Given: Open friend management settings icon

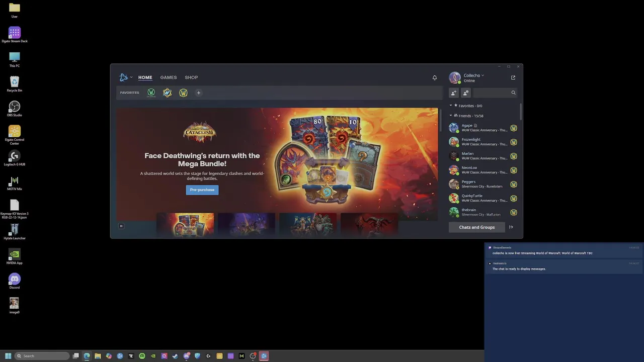Looking at the screenshot, I should pos(466,93).
